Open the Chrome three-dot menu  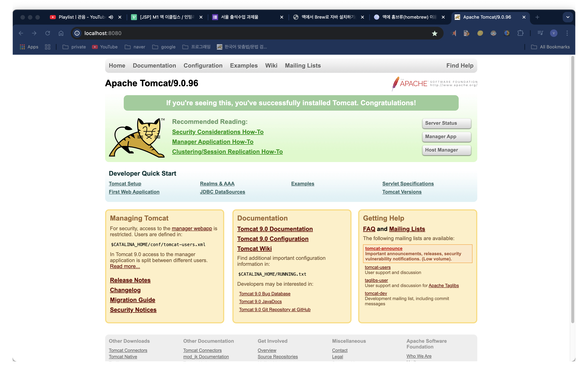tap(567, 33)
